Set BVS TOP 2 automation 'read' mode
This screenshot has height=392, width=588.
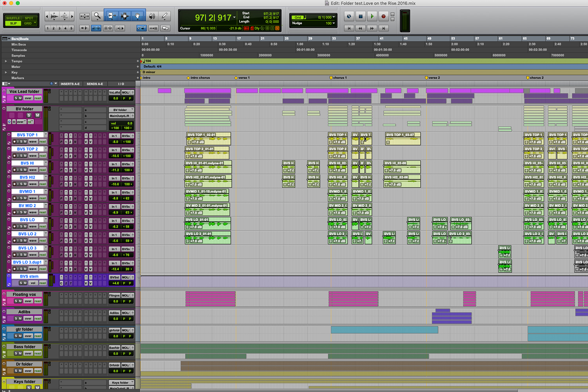pyautogui.click(x=42, y=156)
